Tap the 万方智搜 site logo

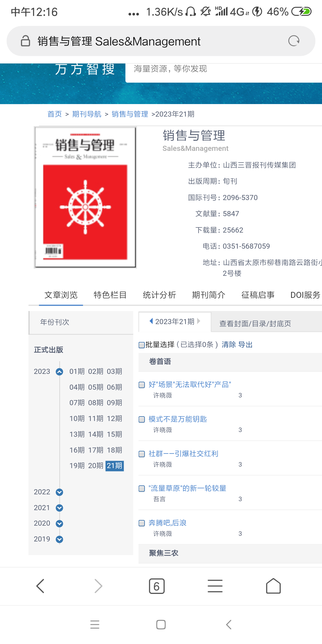85,69
